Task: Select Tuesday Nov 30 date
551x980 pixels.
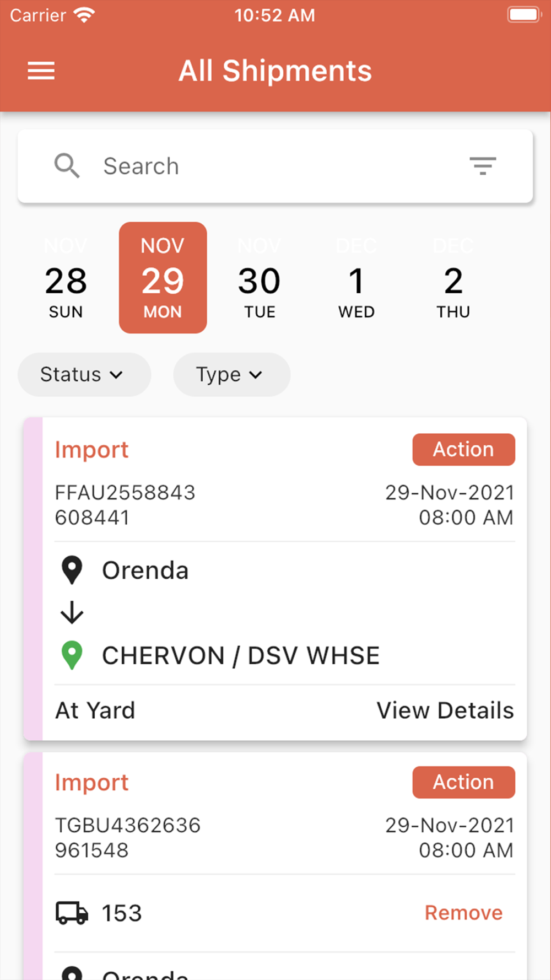Action: pyautogui.click(x=260, y=278)
